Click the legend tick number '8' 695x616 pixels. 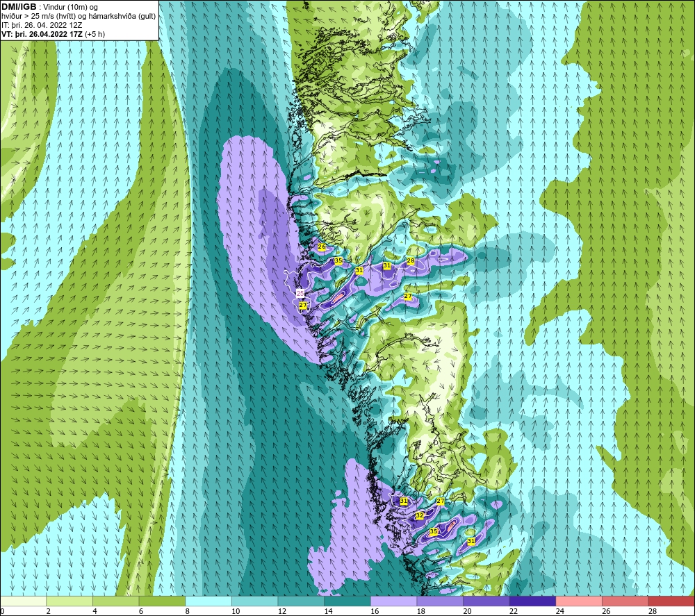click(x=188, y=612)
